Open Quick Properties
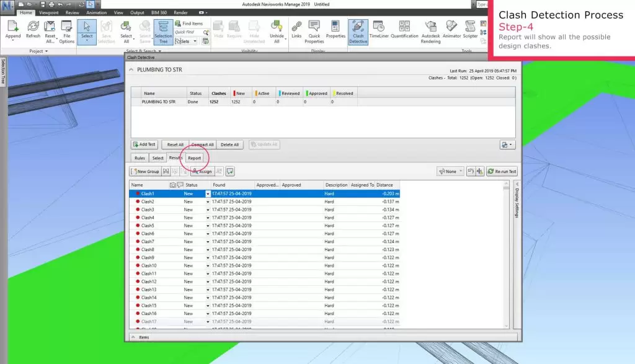This screenshot has height=364, width=635. click(x=314, y=31)
